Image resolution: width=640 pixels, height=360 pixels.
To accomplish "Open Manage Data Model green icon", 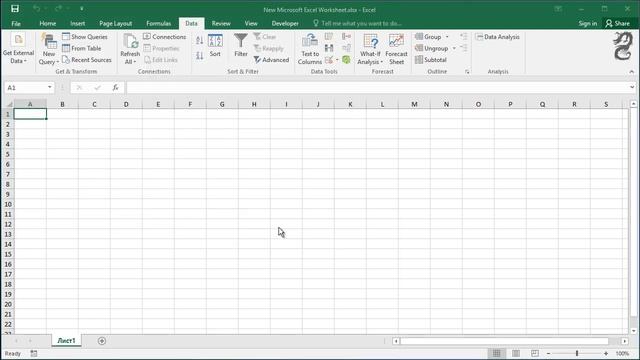I will [347, 60].
